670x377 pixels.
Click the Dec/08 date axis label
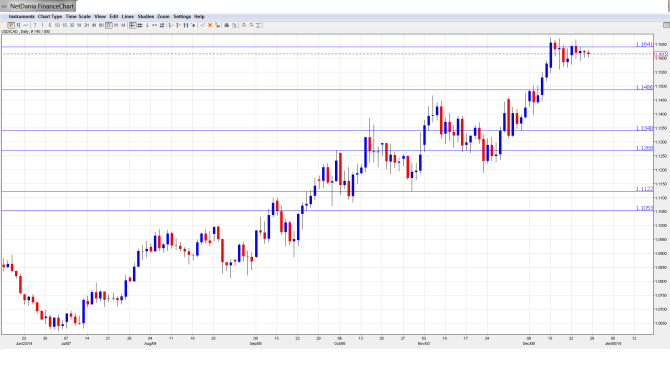coord(529,343)
